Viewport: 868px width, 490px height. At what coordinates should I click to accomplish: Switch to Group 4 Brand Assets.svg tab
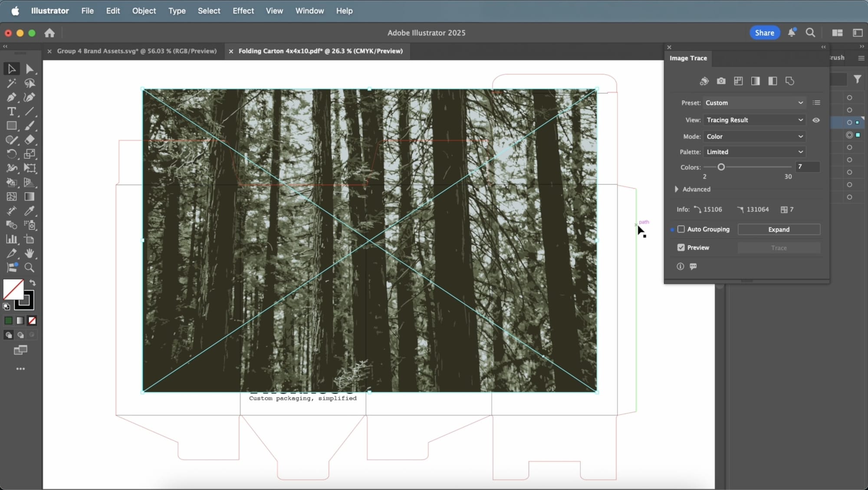pos(137,51)
